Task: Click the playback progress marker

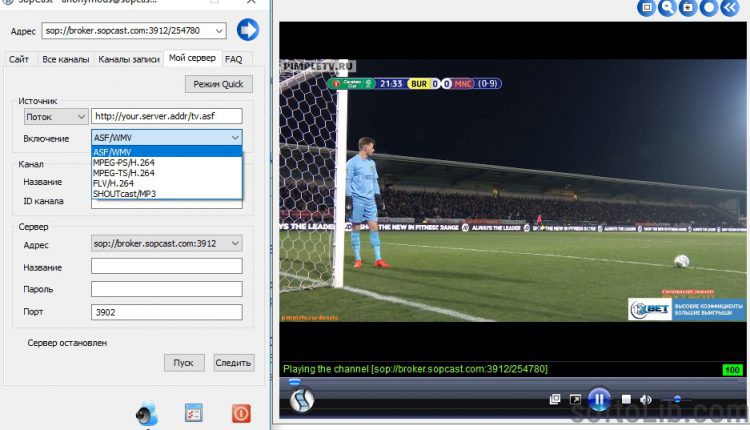Action: tap(294, 382)
